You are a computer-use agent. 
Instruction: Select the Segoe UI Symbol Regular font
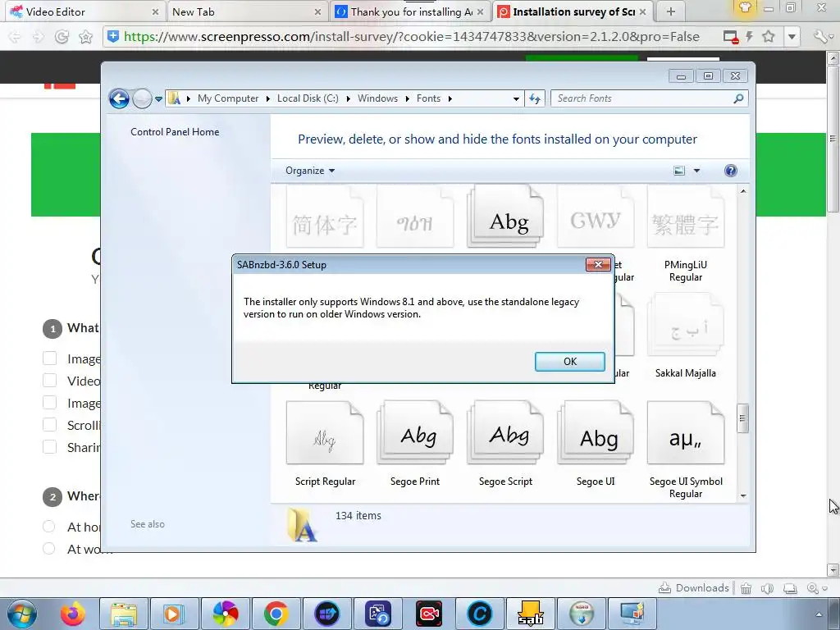point(686,450)
